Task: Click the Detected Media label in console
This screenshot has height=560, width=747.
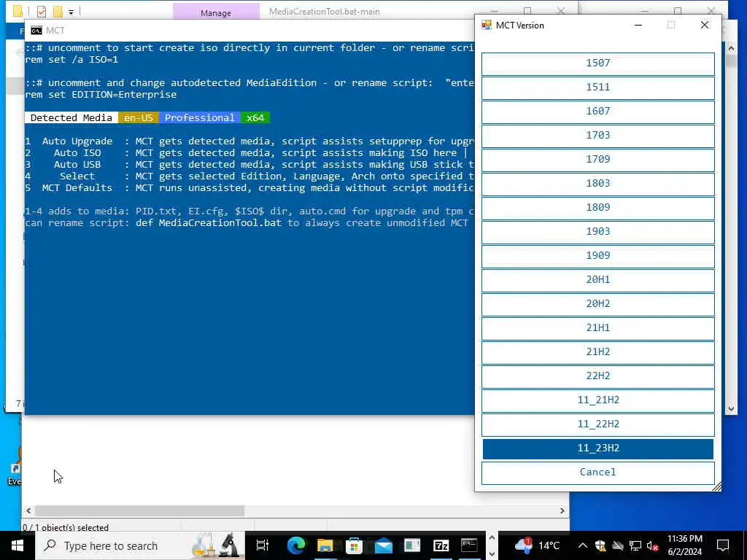Action: click(71, 117)
